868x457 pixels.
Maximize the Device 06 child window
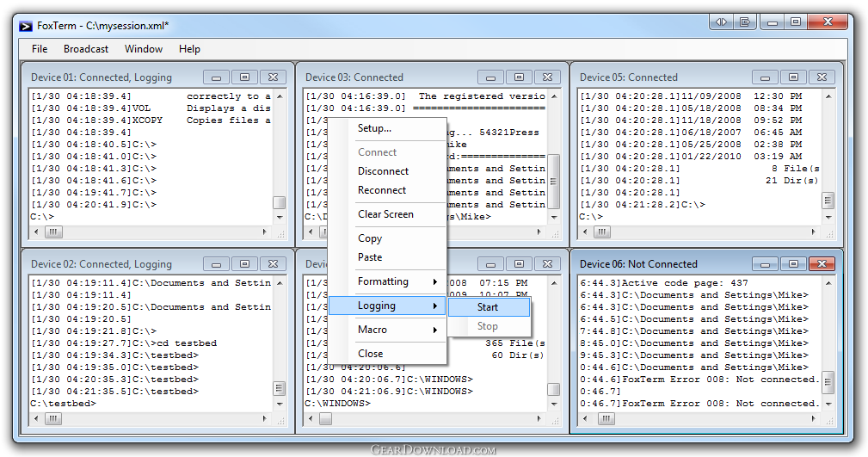click(793, 264)
